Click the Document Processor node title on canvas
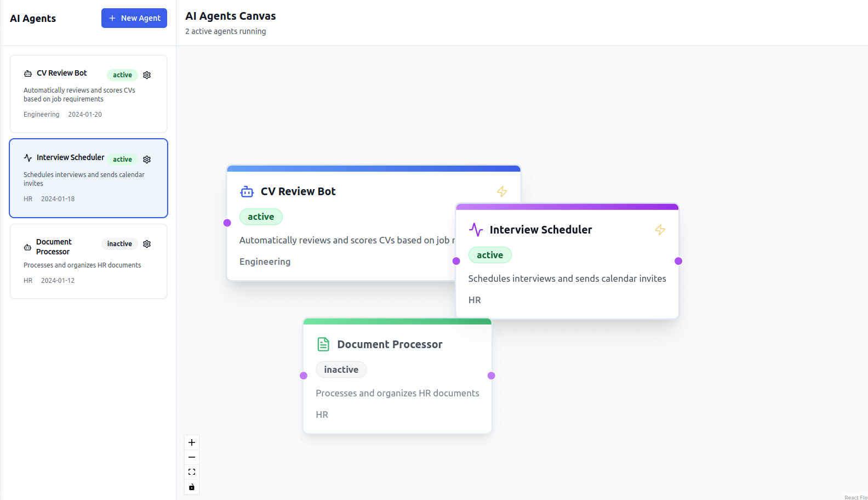 (x=390, y=344)
